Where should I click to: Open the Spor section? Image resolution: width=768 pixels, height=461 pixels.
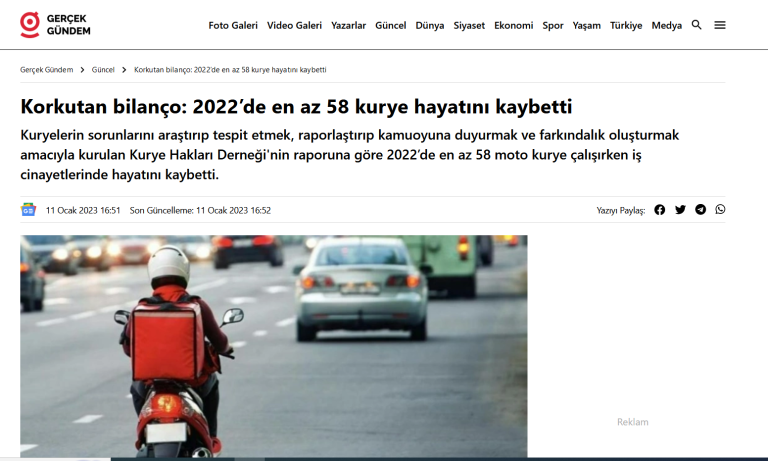click(553, 25)
